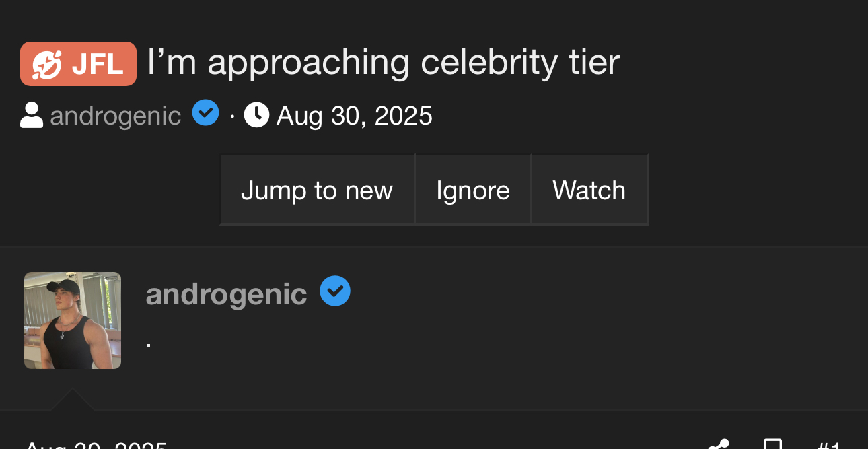Screen dimensions: 868x449
Task: Click the blue verified checkmark beside the post username
Action: 335,291
